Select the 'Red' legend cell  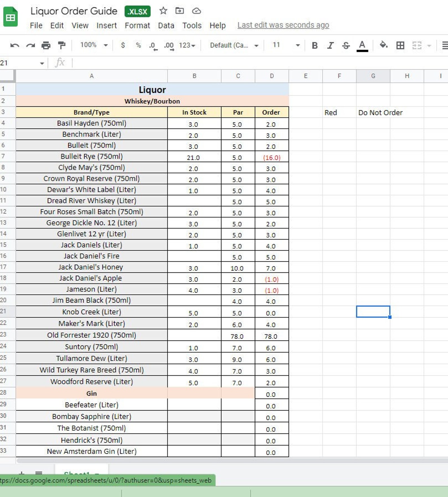click(339, 112)
